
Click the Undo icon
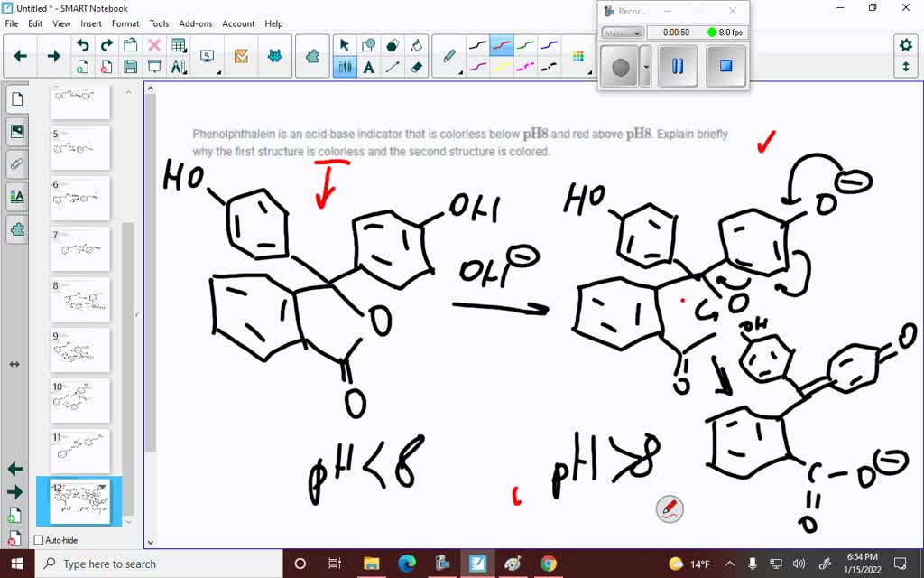coord(83,43)
